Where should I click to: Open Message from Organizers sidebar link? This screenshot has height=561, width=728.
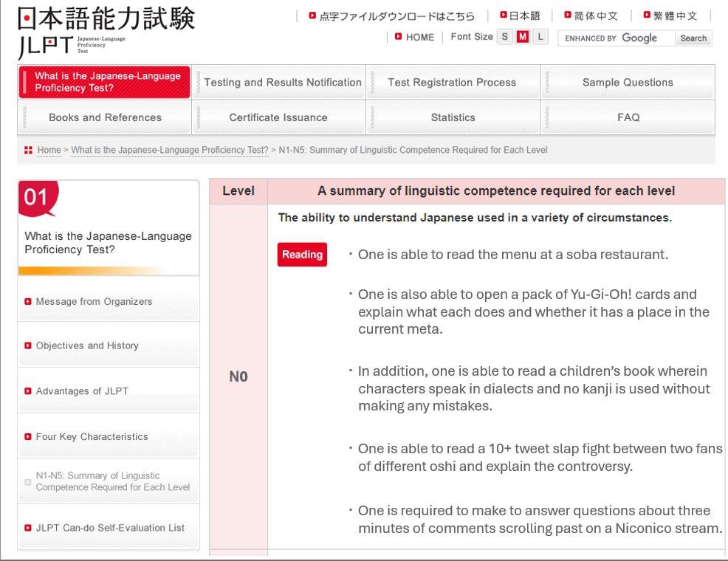[94, 302]
